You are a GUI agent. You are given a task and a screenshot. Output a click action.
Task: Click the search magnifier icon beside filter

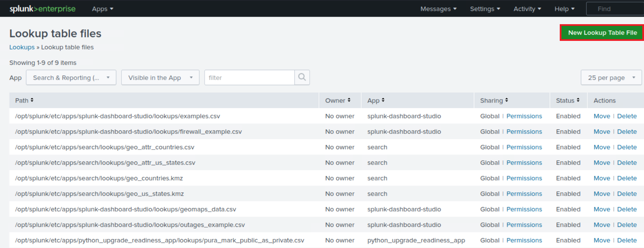tap(302, 77)
